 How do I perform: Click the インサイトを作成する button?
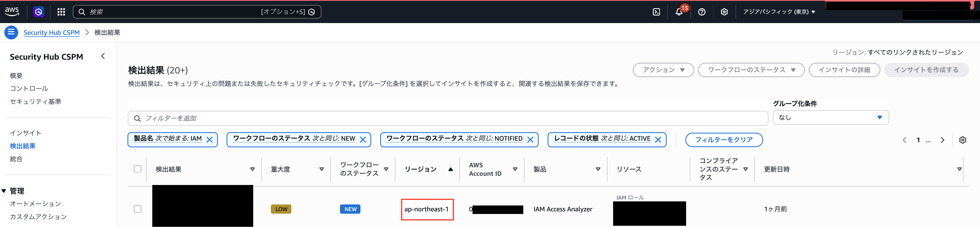[926, 70]
